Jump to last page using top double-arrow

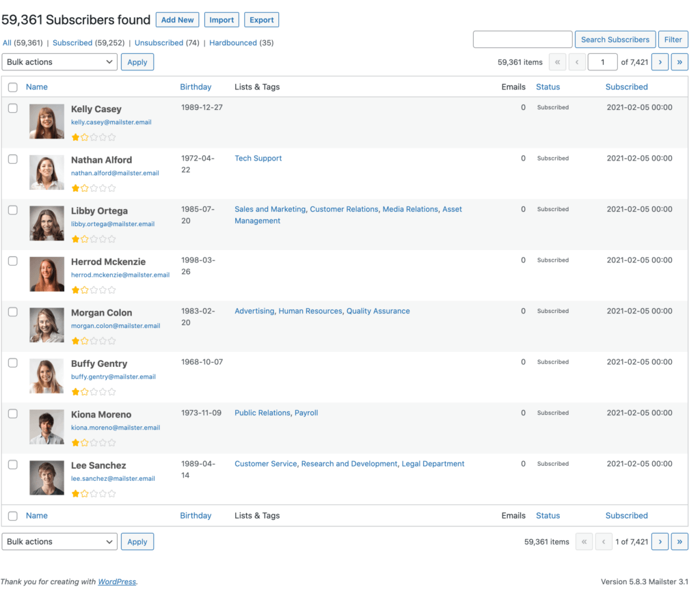tap(679, 62)
